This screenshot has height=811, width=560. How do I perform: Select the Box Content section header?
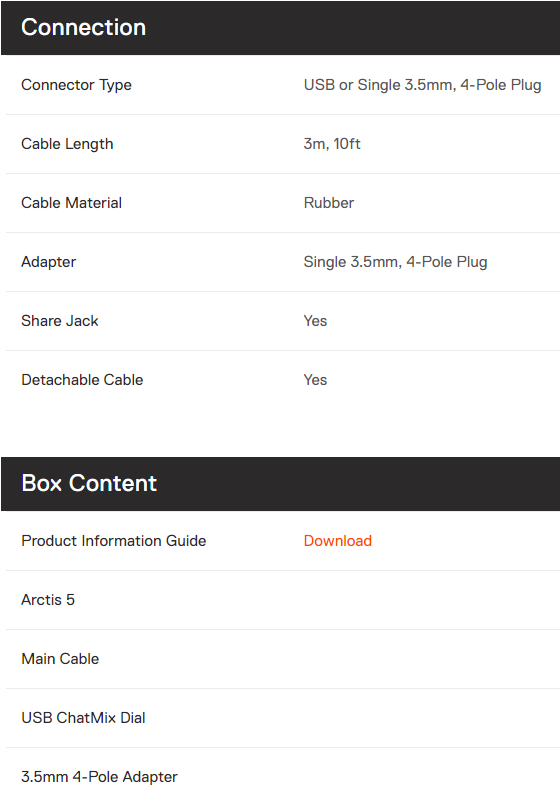[x=280, y=484]
